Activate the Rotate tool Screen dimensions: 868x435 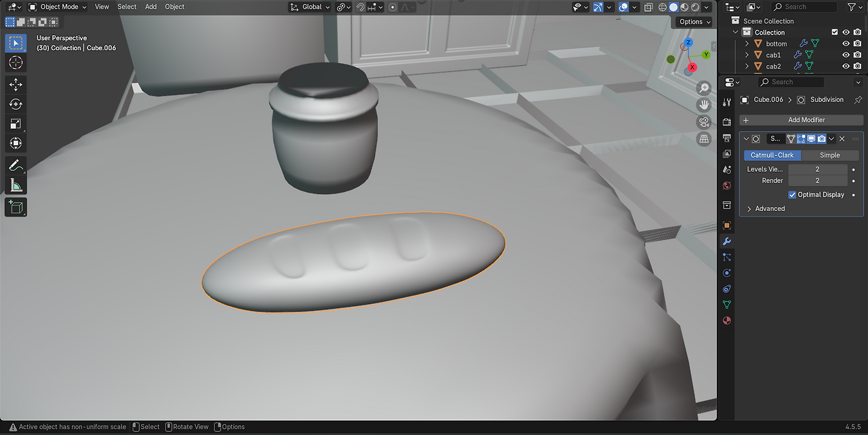click(16, 105)
